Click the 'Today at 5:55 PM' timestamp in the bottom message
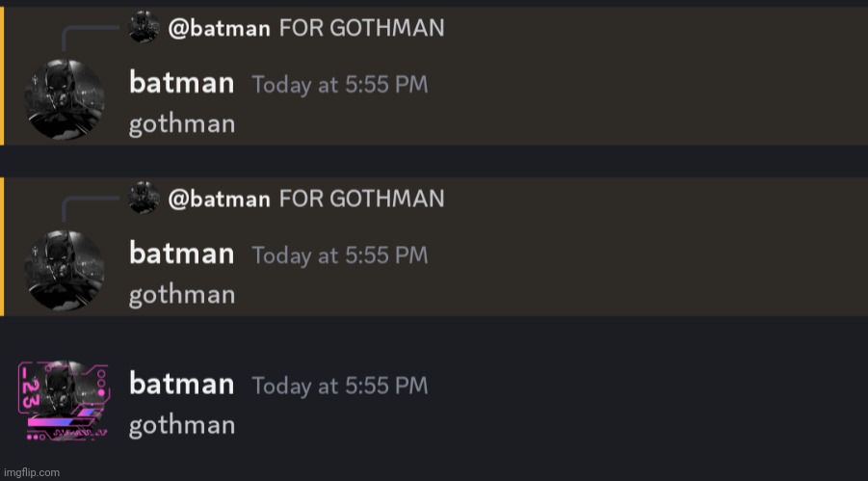Image resolution: width=868 pixels, height=481 pixels. (x=339, y=386)
